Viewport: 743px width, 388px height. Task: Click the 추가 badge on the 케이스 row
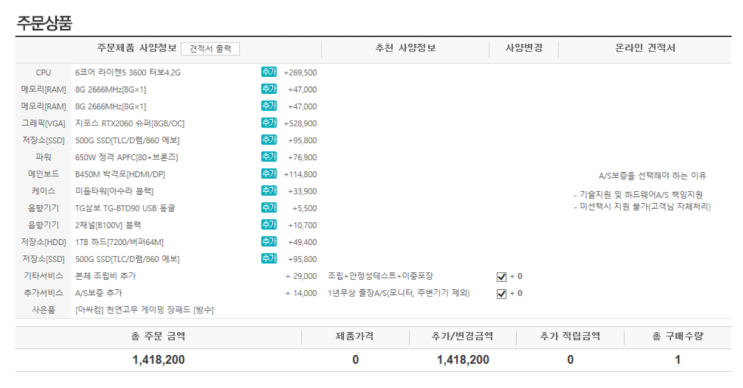point(269,191)
